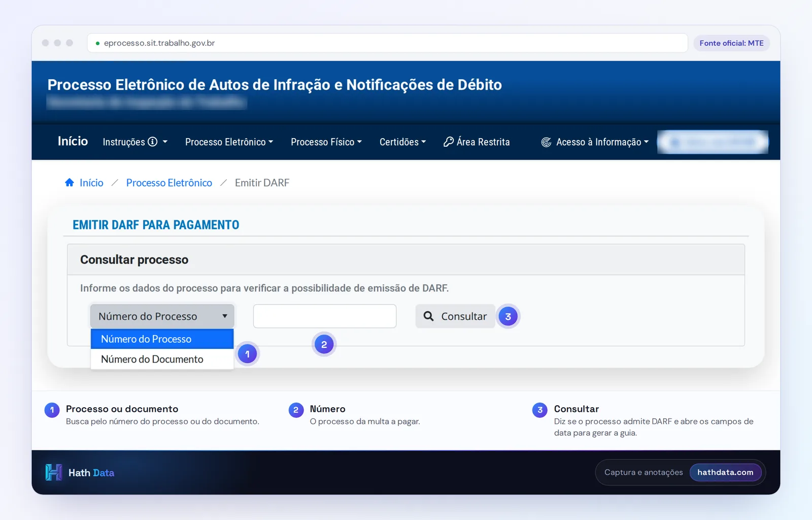The height and width of the screenshot is (520, 812).
Task: Click the hathdata.com link in footer
Action: click(x=725, y=472)
